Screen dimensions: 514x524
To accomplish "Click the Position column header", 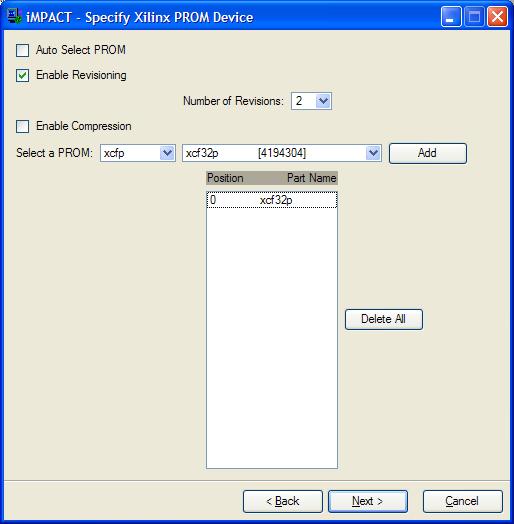I will point(225,178).
